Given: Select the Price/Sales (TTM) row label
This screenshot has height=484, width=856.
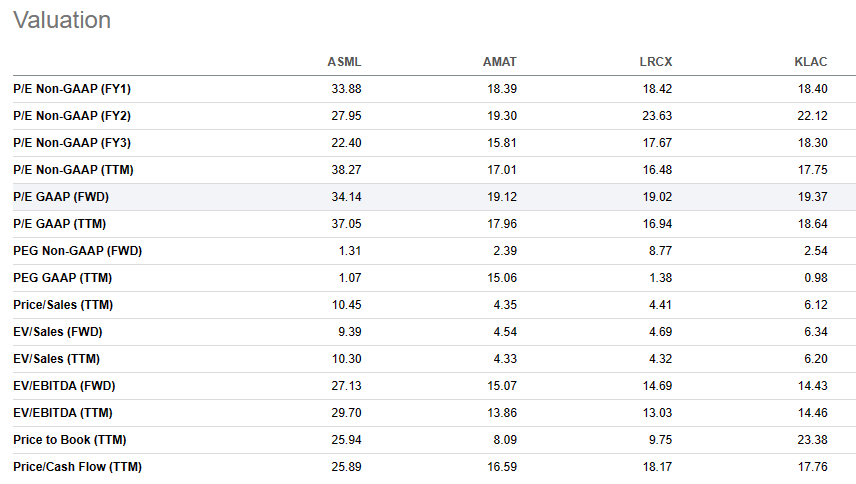Looking at the screenshot, I should (64, 305).
